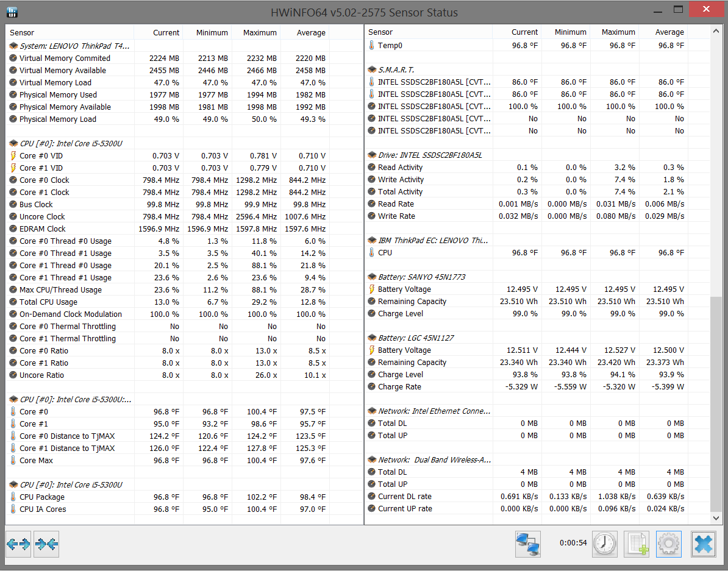Click the Charge Rate gauge icon

(x=371, y=387)
